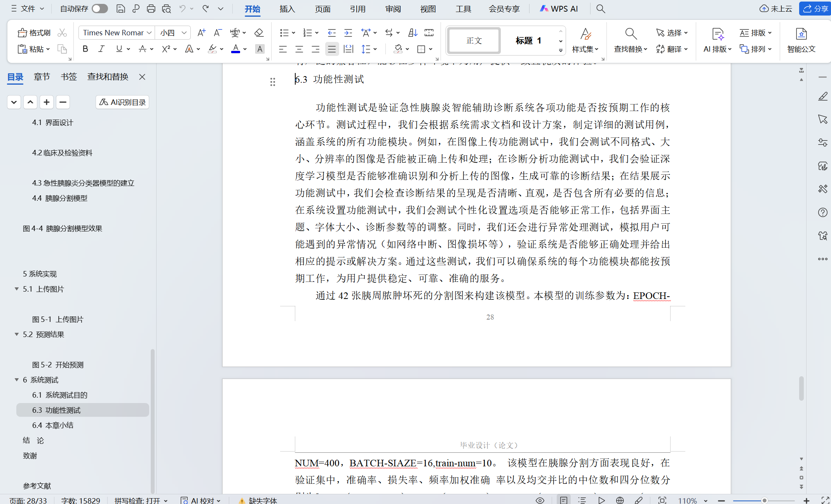
Task: Toggle the AutoSave switch
Action: tap(100, 9)
